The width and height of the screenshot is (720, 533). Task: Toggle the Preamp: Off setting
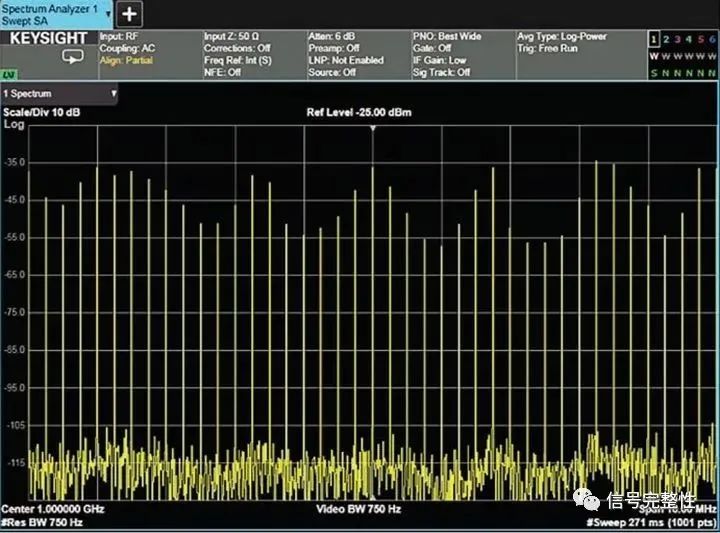[x=333, y=48]
